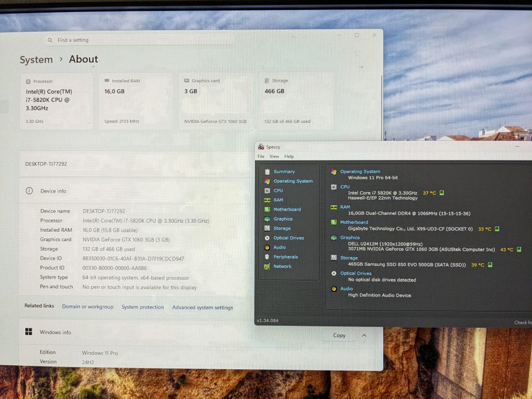Screen dimensions: 532x399
Task: Click the DELL U2412M monitor line
Action: coord(385,244)
